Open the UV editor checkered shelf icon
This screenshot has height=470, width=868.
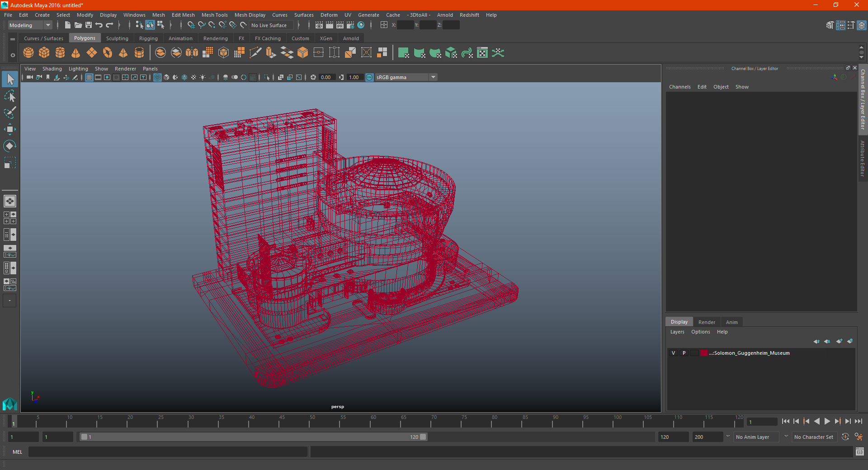tap(482, 53)
